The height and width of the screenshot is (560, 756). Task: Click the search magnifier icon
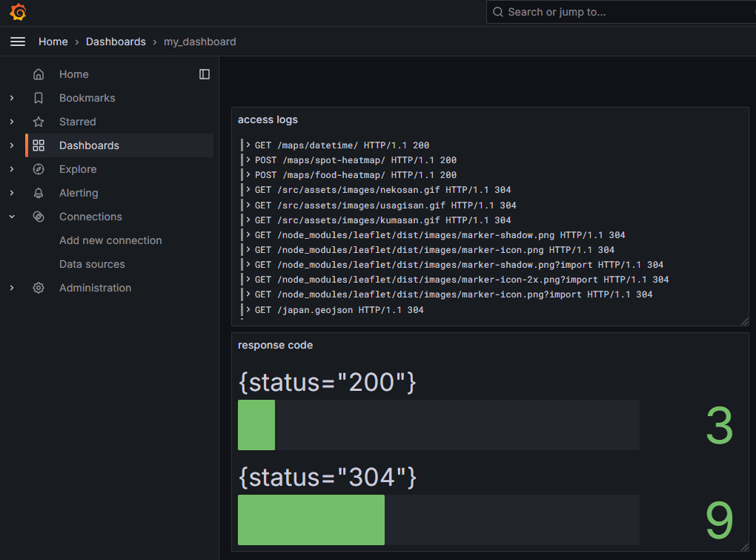(x=498, y=12)
